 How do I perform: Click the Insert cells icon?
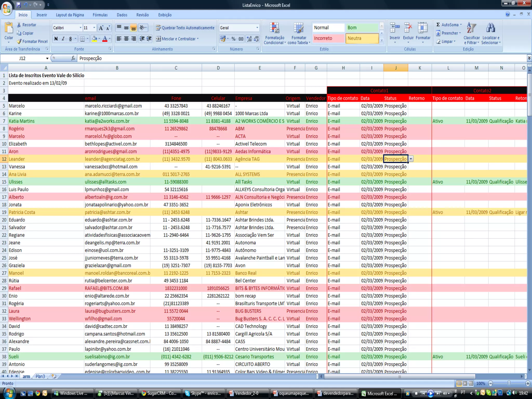pos(395,28)
